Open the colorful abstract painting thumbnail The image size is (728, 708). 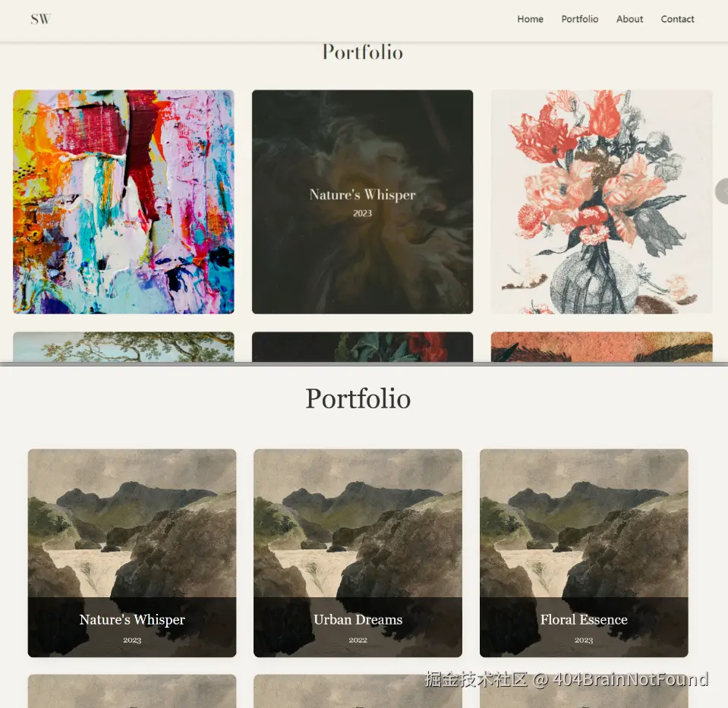[x=124, y=202]
